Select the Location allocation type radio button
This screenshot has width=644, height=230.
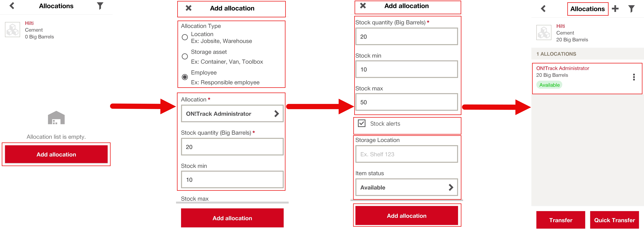[x=185, y=37]
